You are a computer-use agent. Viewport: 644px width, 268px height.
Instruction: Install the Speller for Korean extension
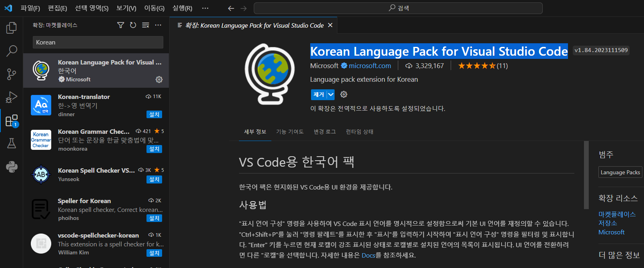click(154, 218)
